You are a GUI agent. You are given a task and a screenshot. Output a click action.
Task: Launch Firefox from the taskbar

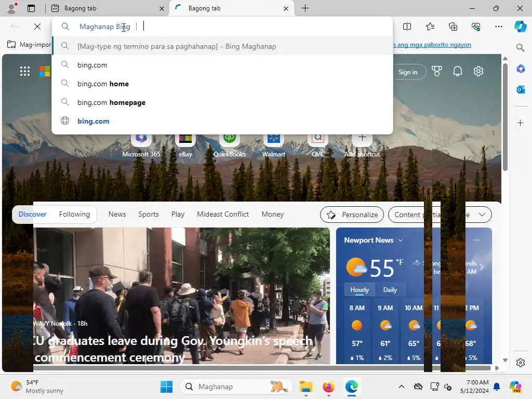tap(328, 387)
